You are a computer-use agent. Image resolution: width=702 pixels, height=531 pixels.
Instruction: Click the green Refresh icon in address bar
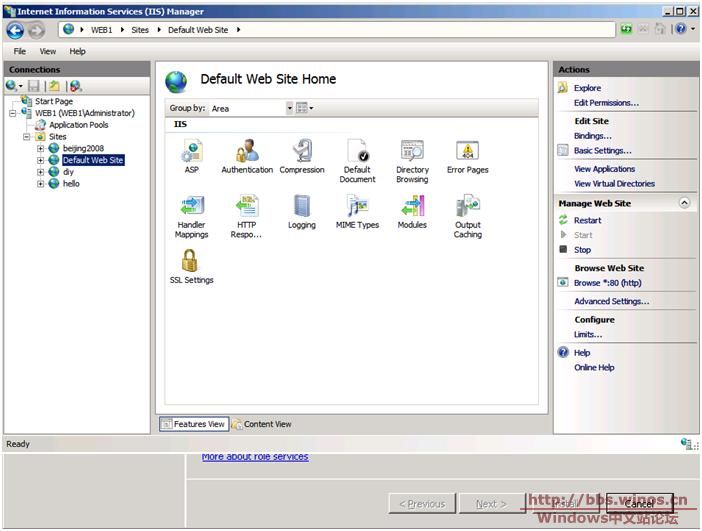[626, 30]
